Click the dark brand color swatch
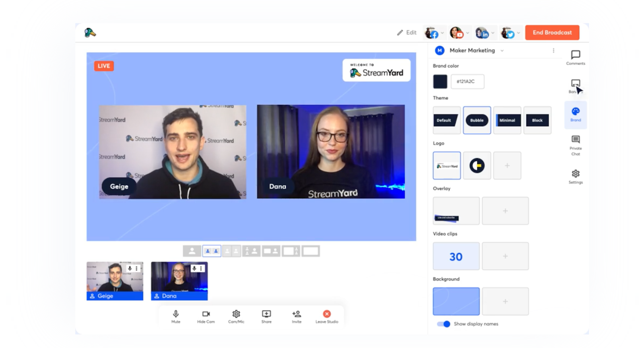Viewport: 644px width, 348px height. [440, 82]
